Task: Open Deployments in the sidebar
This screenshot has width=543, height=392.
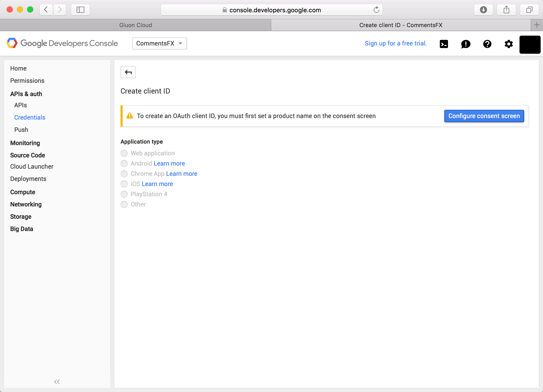Action: (28, 179)
